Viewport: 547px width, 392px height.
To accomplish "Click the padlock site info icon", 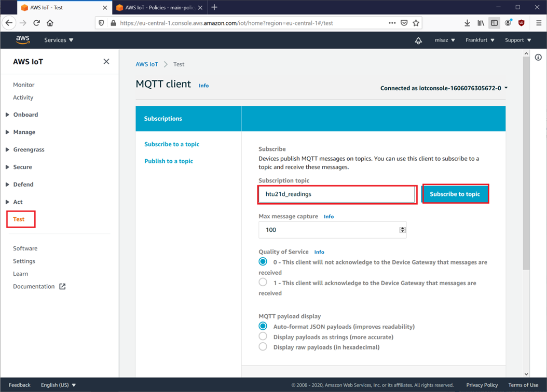I will pos(113,23).
